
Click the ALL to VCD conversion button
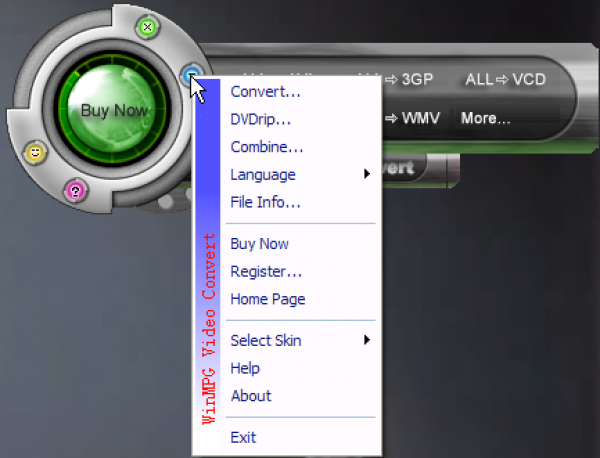(x=505, y=80)
